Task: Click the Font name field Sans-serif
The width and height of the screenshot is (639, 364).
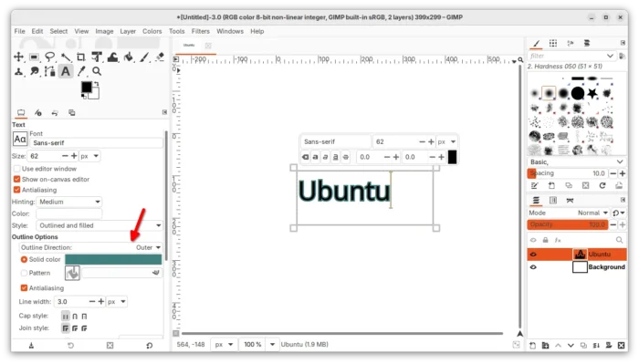Action: coord(97,143)
